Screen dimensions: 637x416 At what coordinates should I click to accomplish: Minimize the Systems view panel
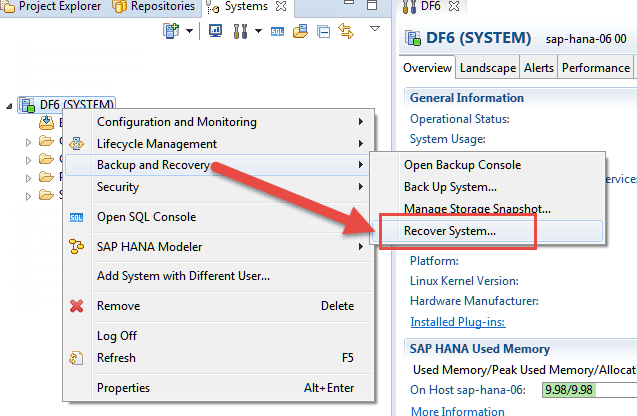pyautogui.click(x=349, y=3)
